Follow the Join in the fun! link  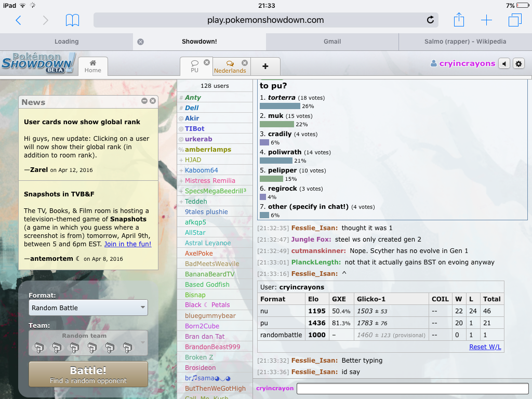point(128,244)
